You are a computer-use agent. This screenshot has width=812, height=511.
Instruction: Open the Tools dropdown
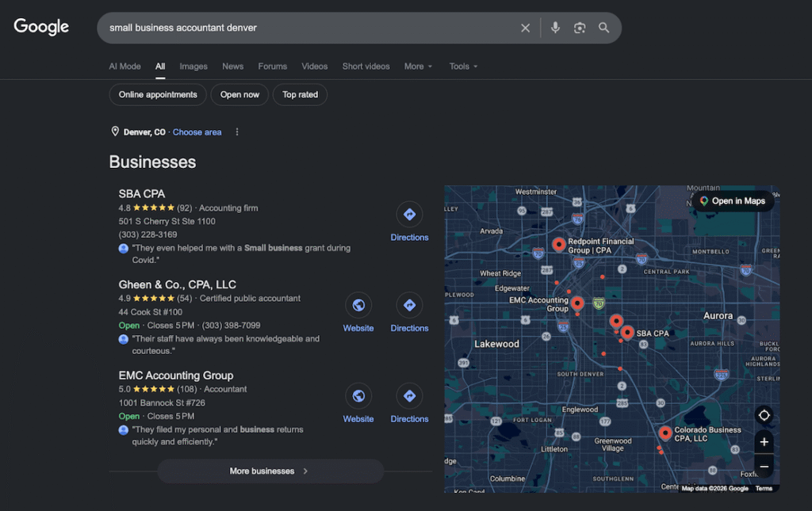click(x=463, y=67)
